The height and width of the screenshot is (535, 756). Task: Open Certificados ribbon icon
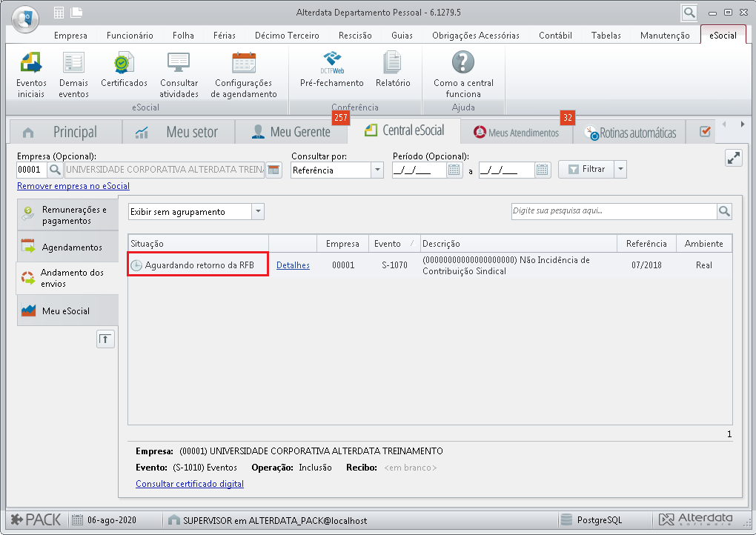pos(124,70)
